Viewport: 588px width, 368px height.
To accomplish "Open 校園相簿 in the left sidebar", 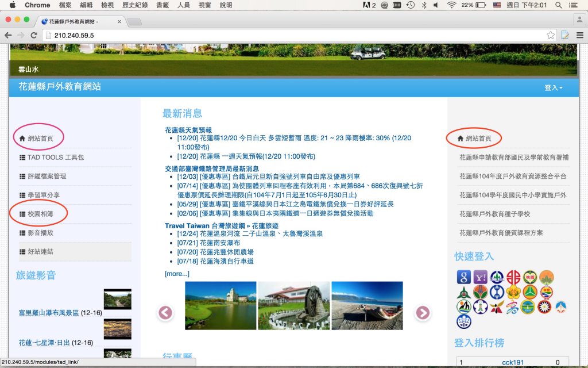I will pos(40,214).
